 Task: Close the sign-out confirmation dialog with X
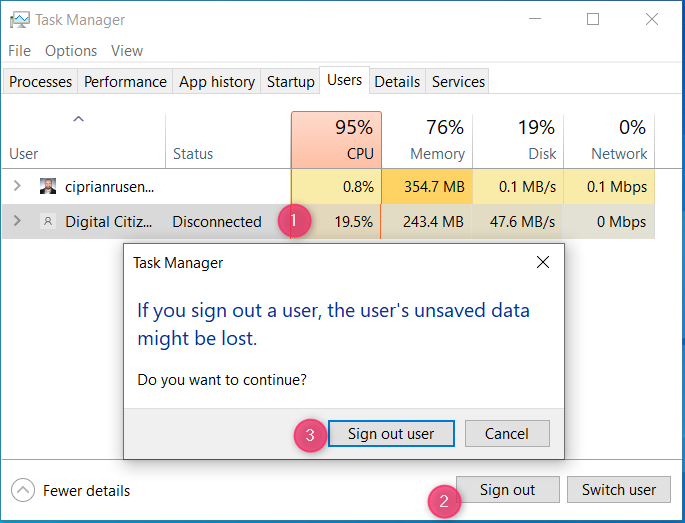[x=543, y=262]
